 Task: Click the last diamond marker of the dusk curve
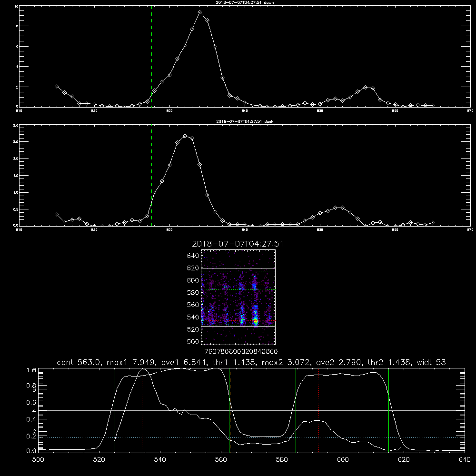433,222
